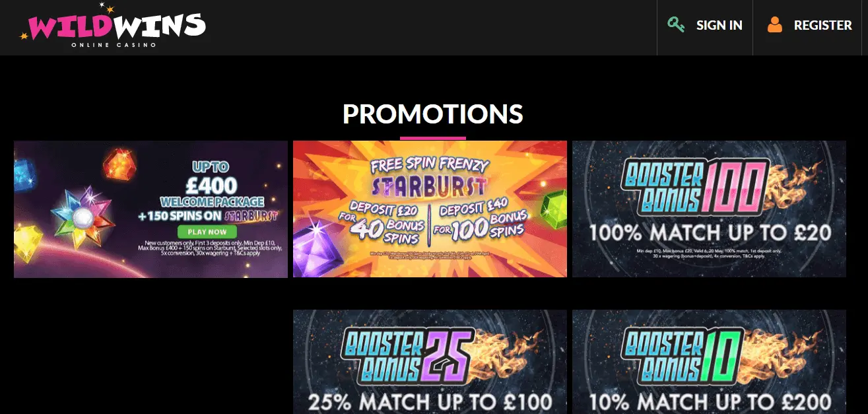Viewport: 868px width, 414px height.
Task: Open the Free Spin Frenzy Starburst promotion
Action: [430, 209]
